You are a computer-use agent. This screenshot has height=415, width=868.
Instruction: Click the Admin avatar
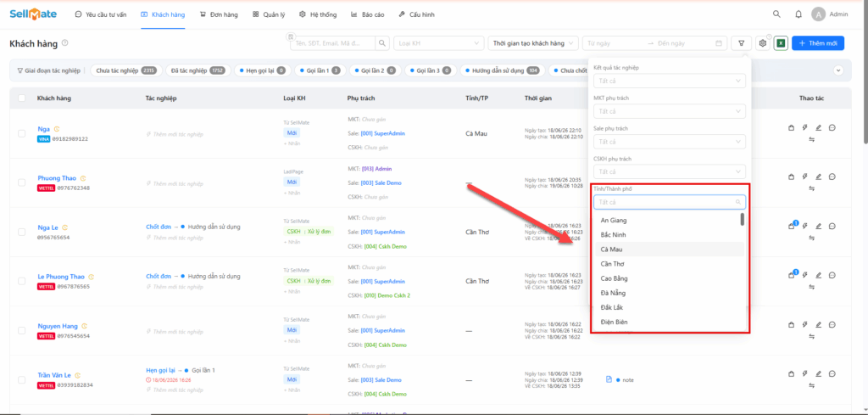tap(818, 14)
